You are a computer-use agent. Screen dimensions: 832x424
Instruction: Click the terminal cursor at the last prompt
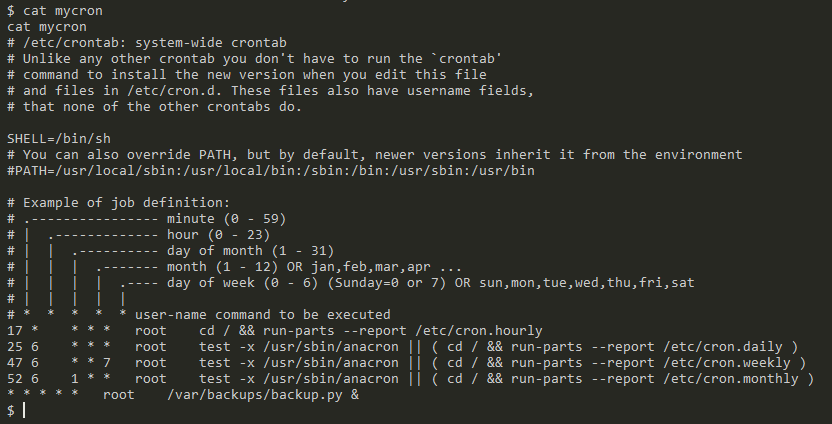point(24,410)
